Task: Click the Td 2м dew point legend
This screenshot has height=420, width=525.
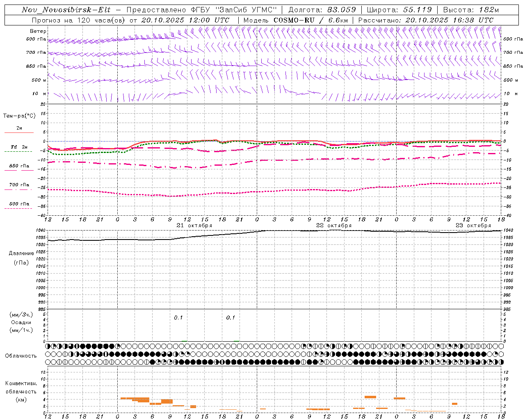Action: click(19, 147)
